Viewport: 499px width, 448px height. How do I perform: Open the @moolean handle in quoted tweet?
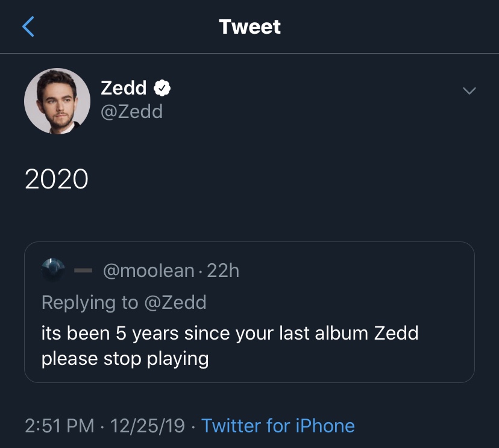pyautogui.click(x=149, y=271)
